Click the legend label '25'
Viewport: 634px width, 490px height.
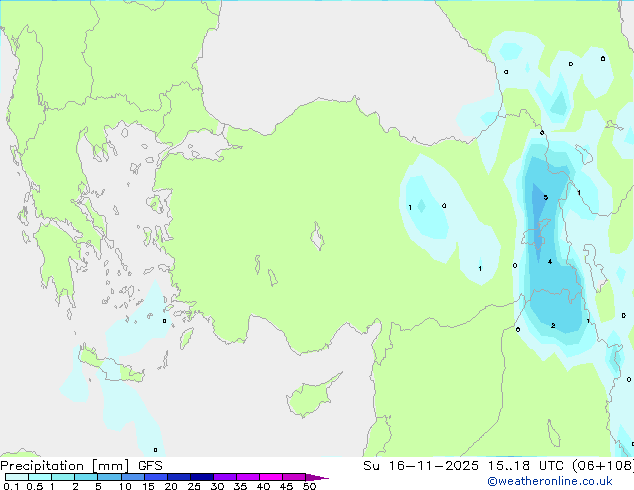[x=194, y=486]
